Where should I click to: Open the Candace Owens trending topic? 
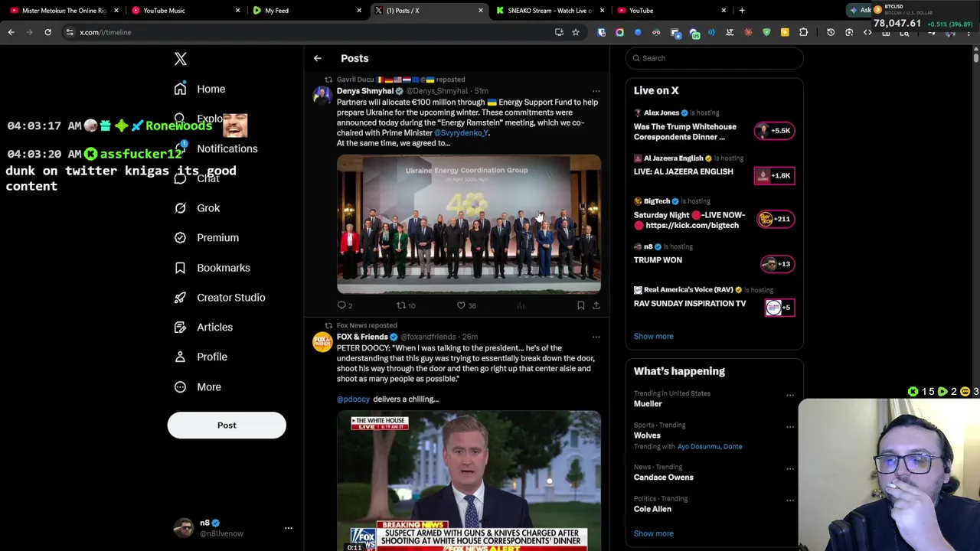pos(663,478)
